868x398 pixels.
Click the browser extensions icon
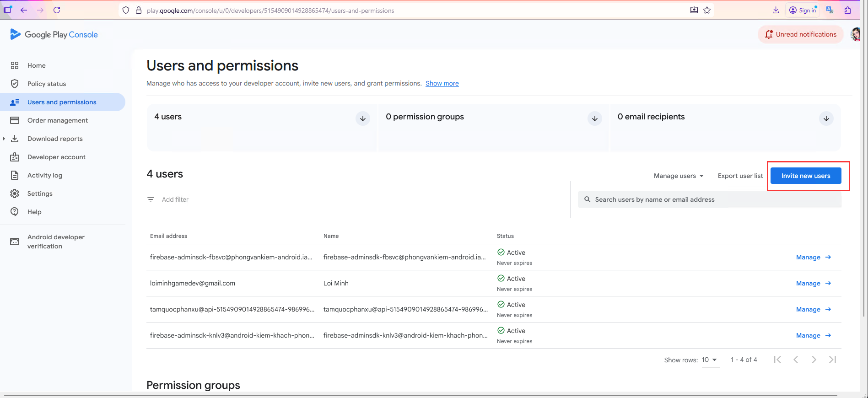(x=847, y=10)
